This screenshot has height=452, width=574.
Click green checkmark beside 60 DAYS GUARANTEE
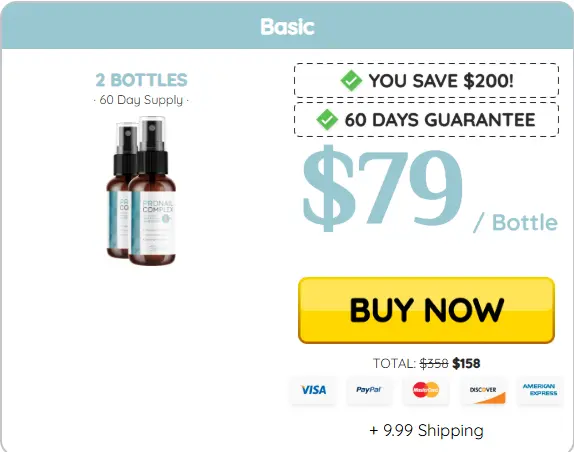point(327,120)
